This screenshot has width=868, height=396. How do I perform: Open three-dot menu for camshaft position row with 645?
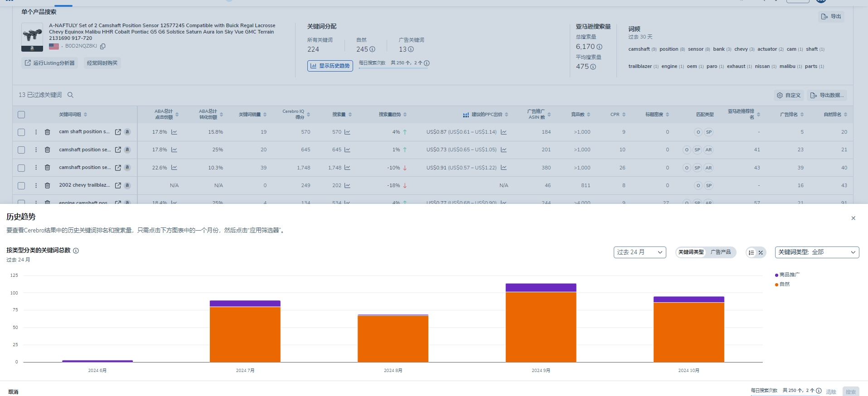(x=36, y=150)
